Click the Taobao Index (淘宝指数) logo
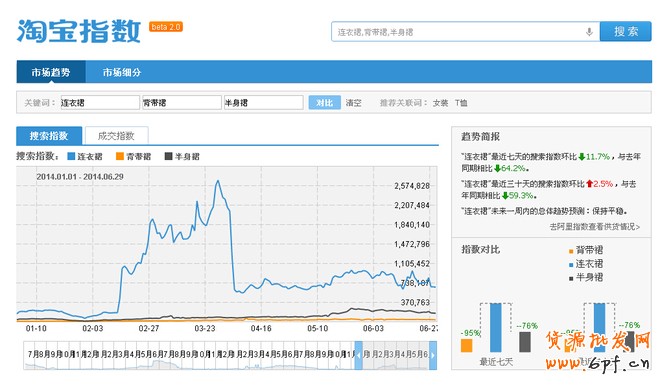 point(79,31)
